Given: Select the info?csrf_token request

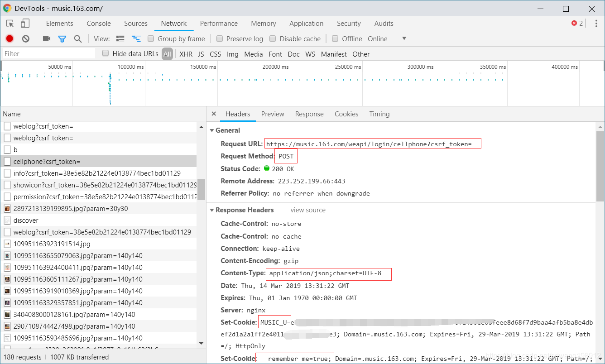Looking at the screenshot, I should pyautogui.click(x=99, y=173).
